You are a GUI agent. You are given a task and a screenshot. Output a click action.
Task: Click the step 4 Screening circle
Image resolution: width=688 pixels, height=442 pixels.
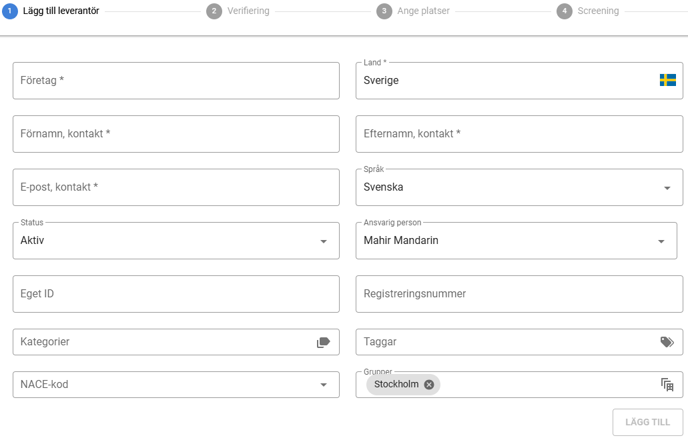[564, 11]
